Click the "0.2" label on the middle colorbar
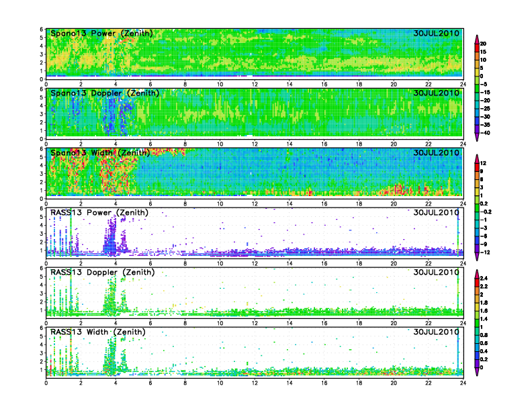Viewport: 532px width, 411px height. [x=484, y=203]
